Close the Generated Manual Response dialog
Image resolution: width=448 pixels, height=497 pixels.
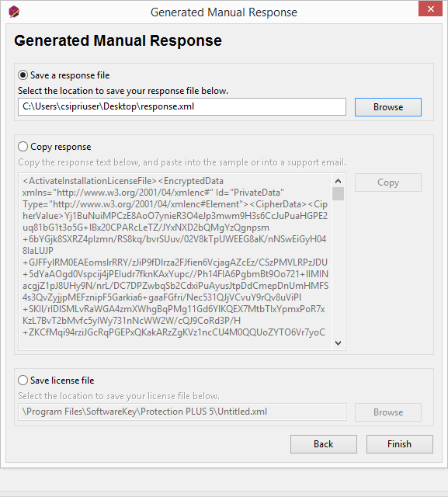(x=430, y=9)
